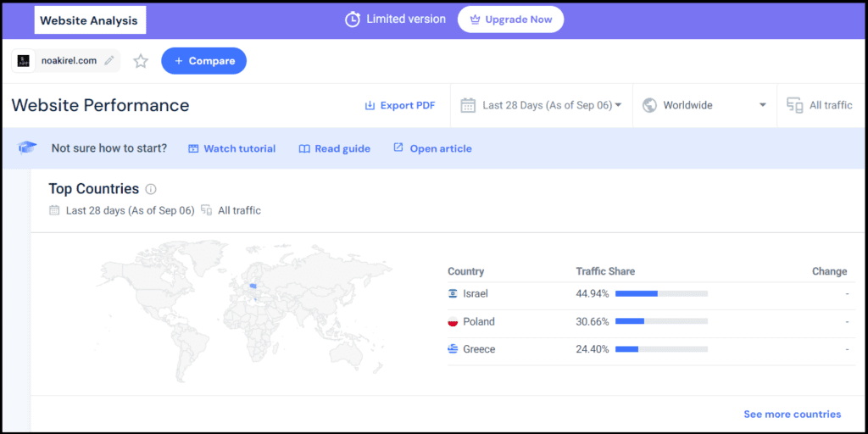Open the Last 28 Days date dropdown

[542, 105]
